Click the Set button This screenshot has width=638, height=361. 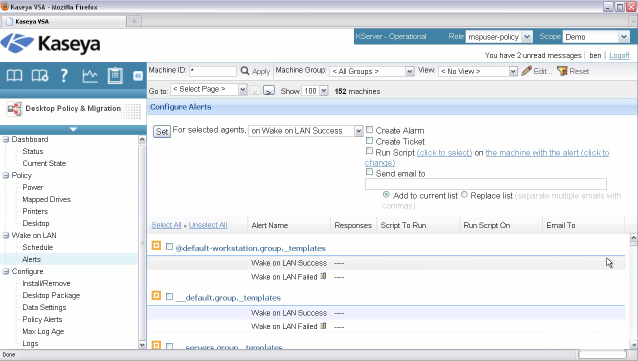coord(162,131)
